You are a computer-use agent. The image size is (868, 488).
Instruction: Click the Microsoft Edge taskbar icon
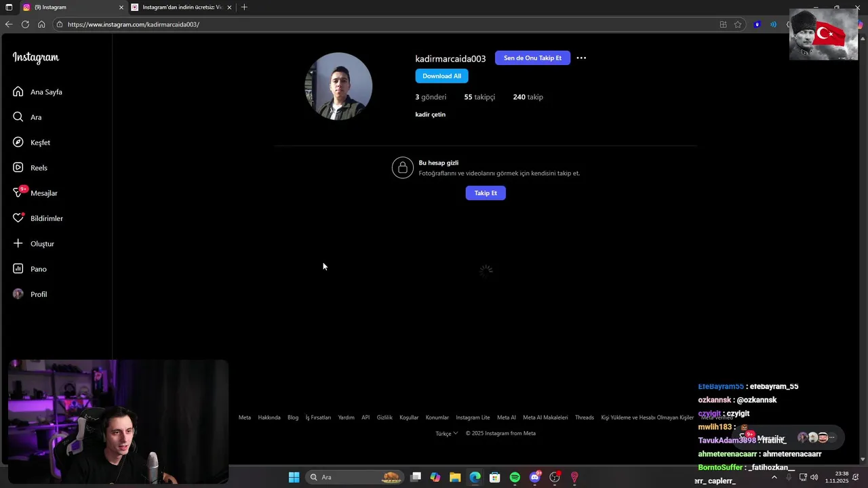click(475, 477)
